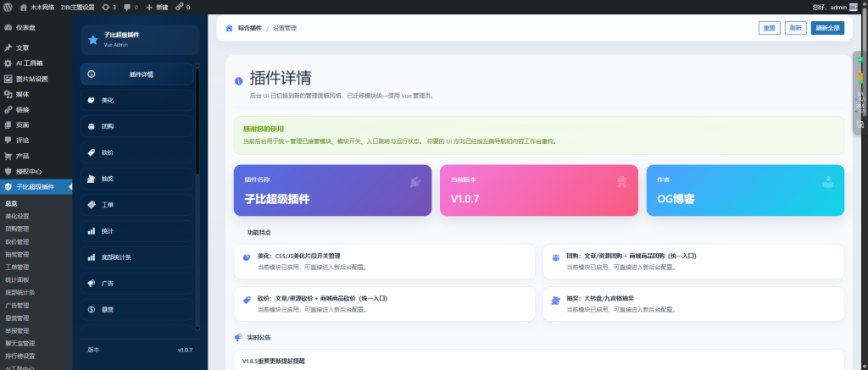Click the info icon in 插件详情 nav item
Viewport: 868px width, 370px height.
click(x=92, y=75)
